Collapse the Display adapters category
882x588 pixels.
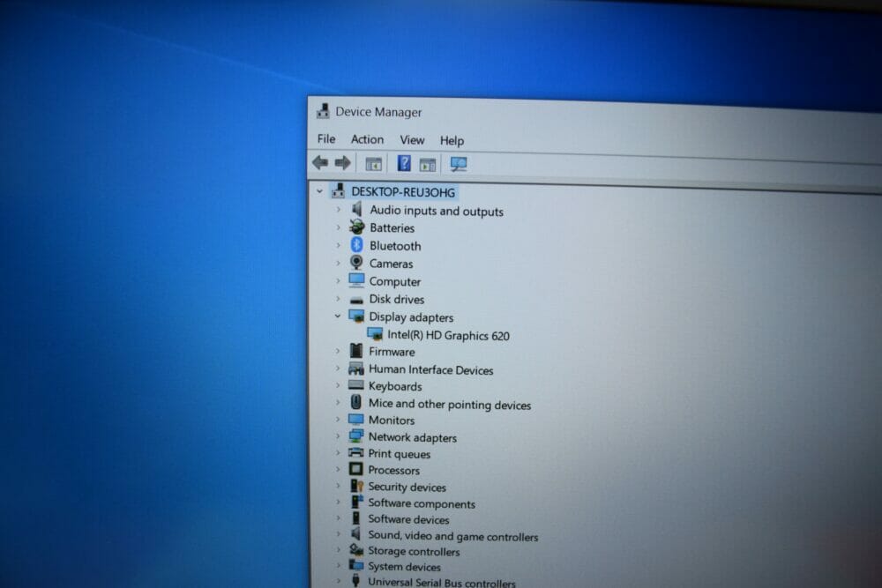coord(338,316)
